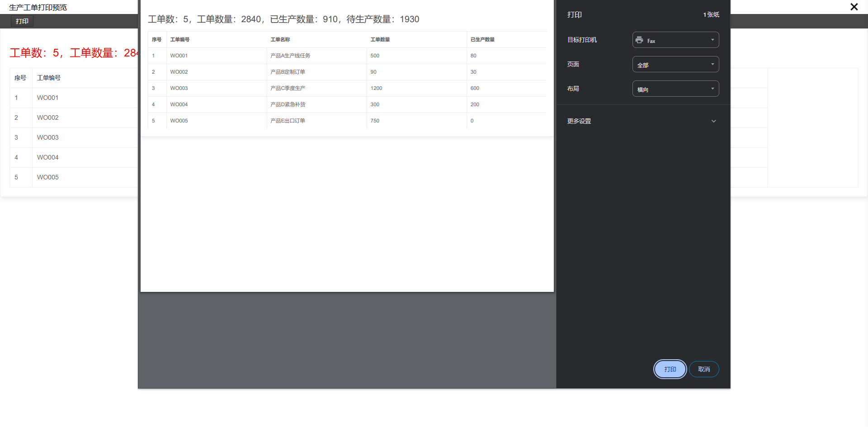This screenshot has width=868, height=427.
Task: Select WO002 cell in preview table
Action: [179, 72]
